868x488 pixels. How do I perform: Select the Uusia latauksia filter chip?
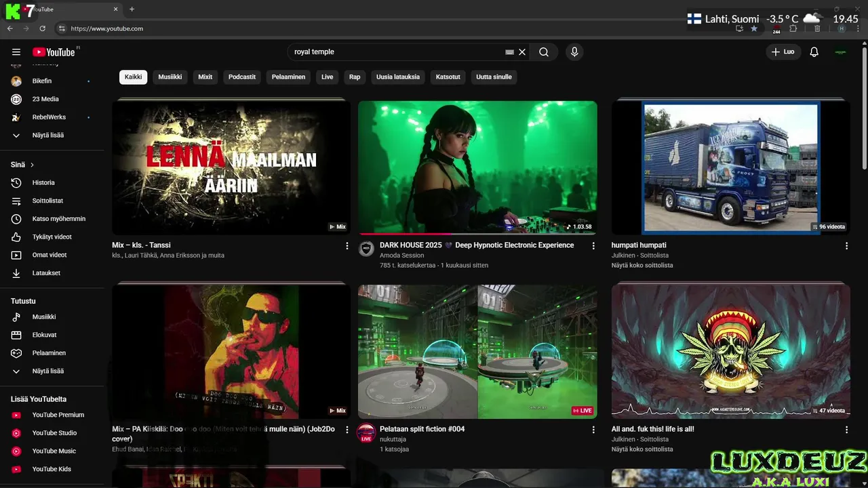pyautogui.click(x=398, y=77)
